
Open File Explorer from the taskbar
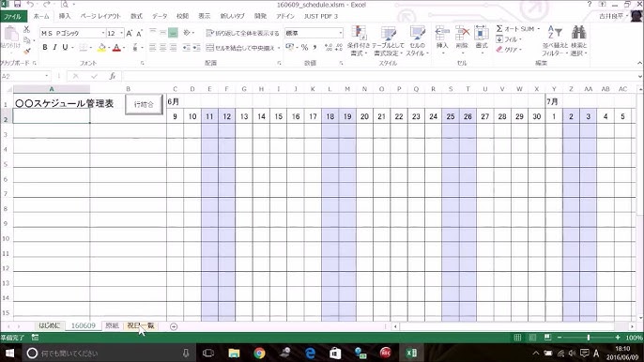(x=234, y=353)
